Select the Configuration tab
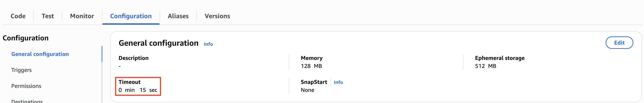Viewport: 644px width, 103px height. pyautogui.click(x=131, y=16)
